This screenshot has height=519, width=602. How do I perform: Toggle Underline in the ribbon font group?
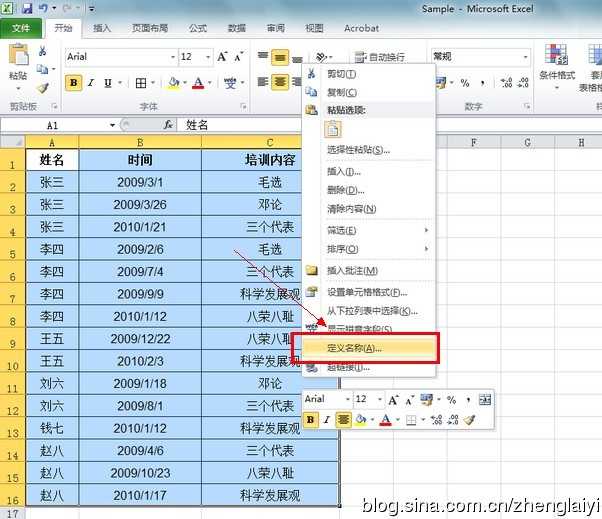108,83
